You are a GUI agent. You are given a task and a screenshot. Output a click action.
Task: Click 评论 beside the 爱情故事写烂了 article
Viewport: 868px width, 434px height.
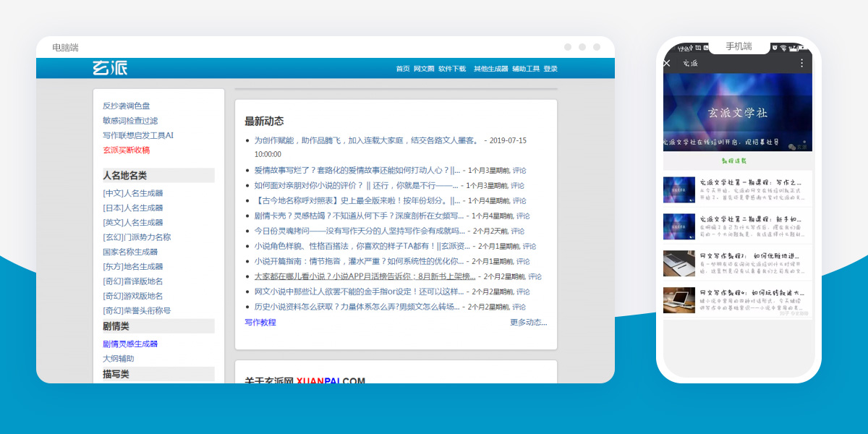(519, 171)
